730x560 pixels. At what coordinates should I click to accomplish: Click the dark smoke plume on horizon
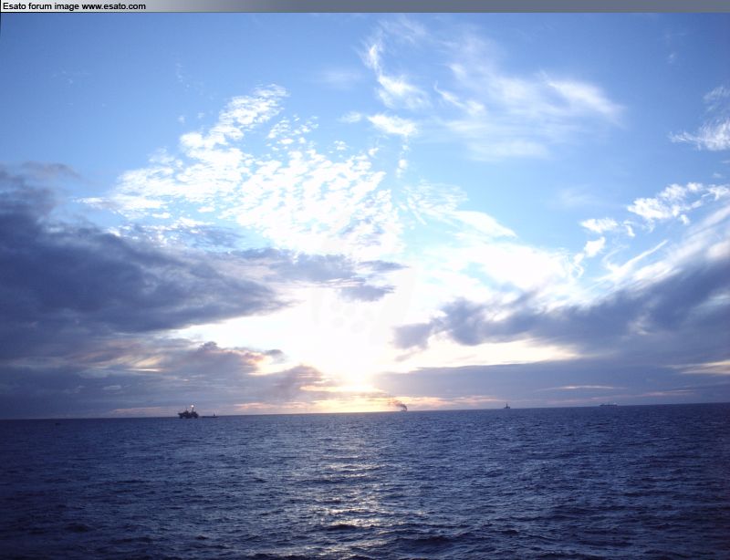[x=400, y=406]
